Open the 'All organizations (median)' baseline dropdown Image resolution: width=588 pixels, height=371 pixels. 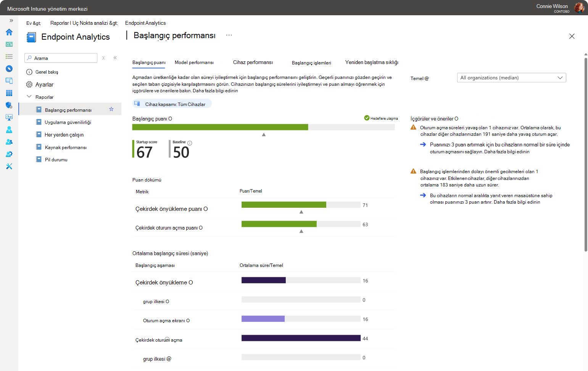click(x=511, y=78)
